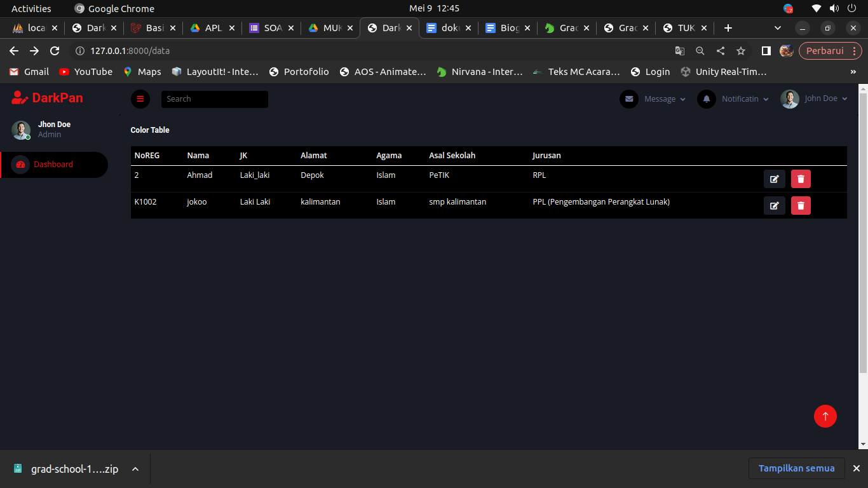
Task: Open the YouTube bookmark
Action: coord(86,72)
